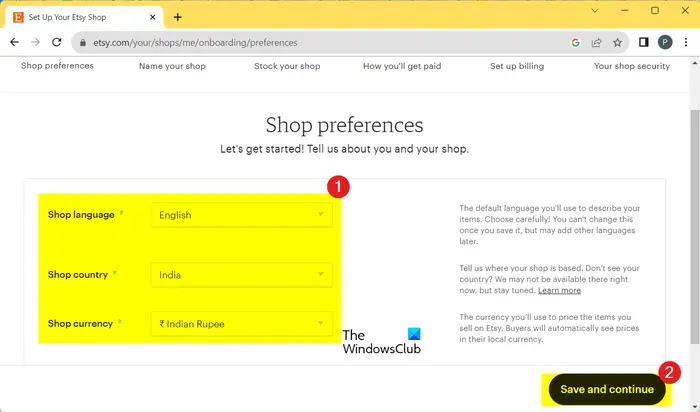Image resolution: width=700 pixels, height=412 pixels.
Task: Follow the Learn more link
Action: [559, 291]
